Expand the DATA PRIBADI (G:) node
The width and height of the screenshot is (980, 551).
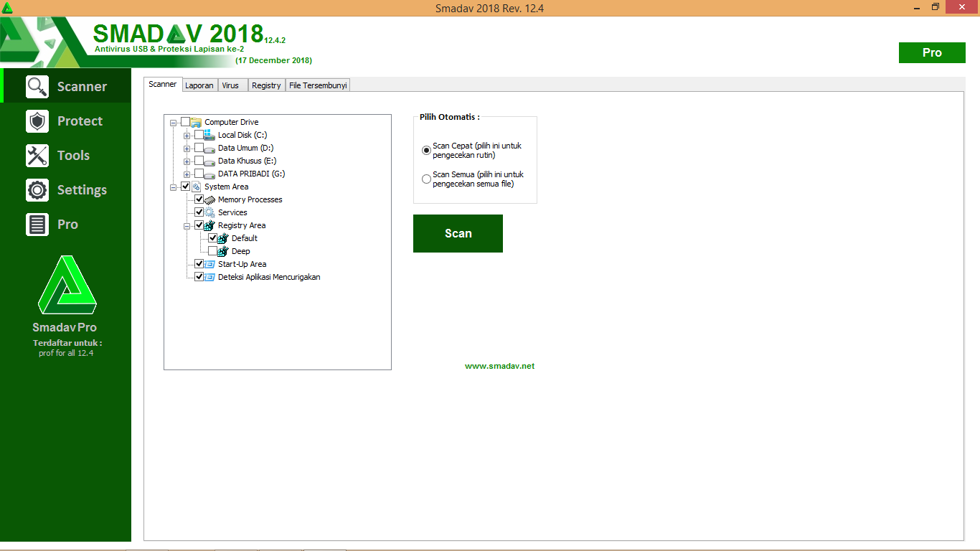187,174
